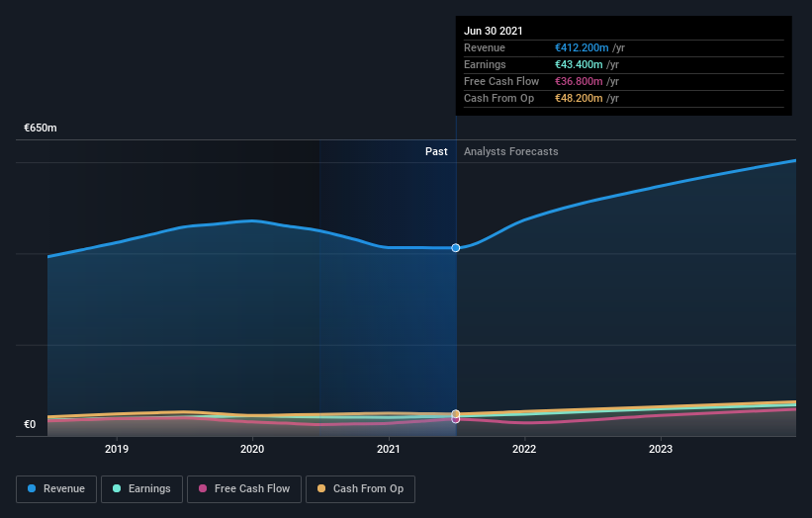Click the 2021 x-axis label
This screenshot has width=812, height=518.
(389, 449)
